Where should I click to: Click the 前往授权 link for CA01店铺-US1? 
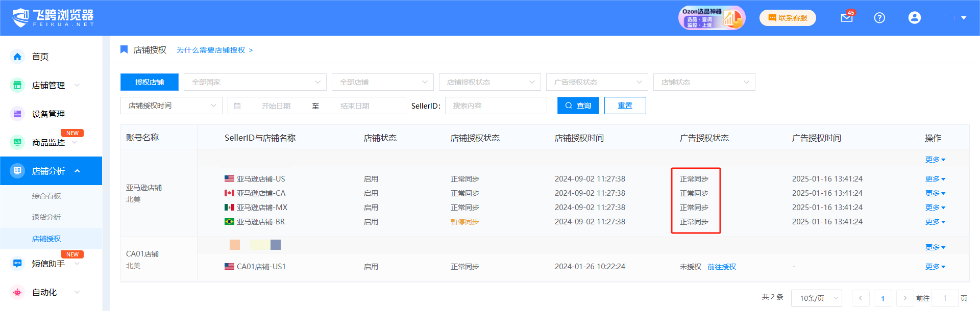(x=721, y=267)
